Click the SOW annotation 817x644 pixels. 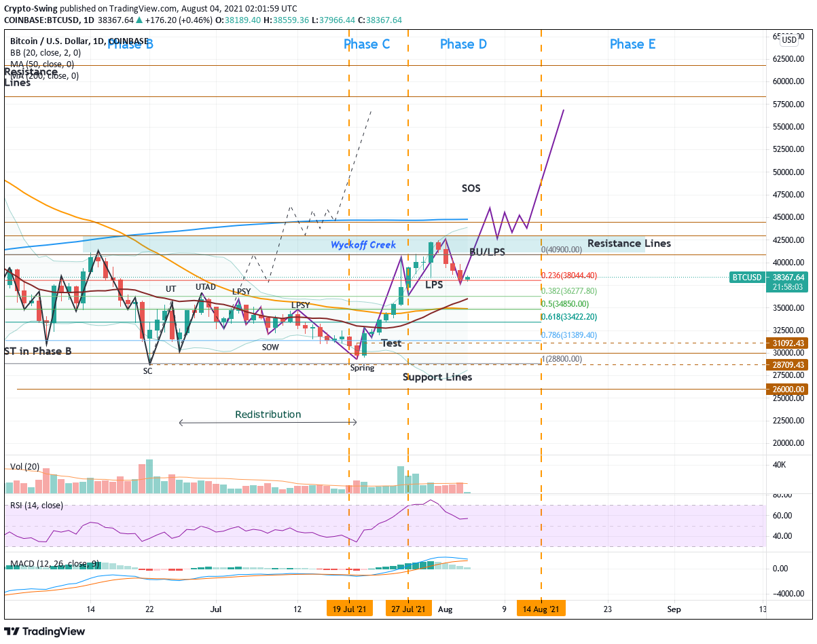270,347
